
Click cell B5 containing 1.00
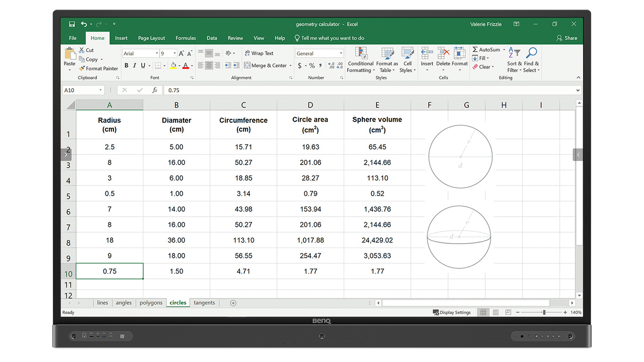point(176,193)
